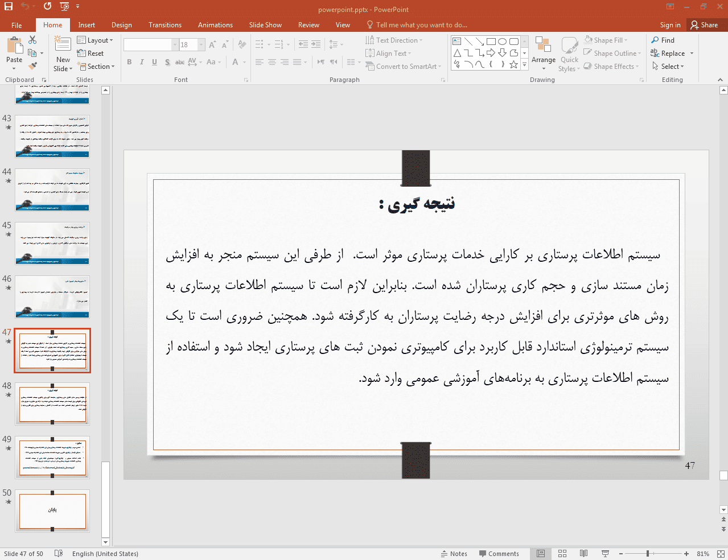The width and height of the screenshot is (728, 560).
Task: Toggle Italic formatting
Action: (x=142, y=62)
